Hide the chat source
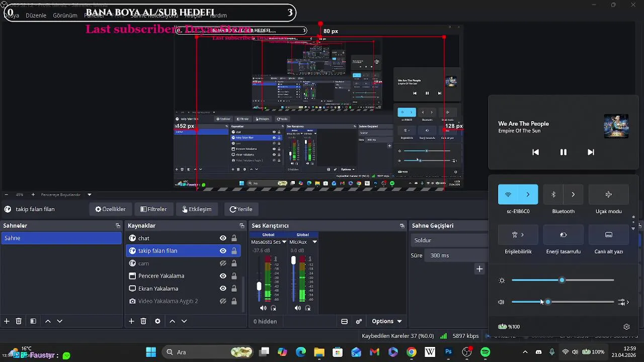Viewport: 644px width, 362px height. [x=223, y=238]
